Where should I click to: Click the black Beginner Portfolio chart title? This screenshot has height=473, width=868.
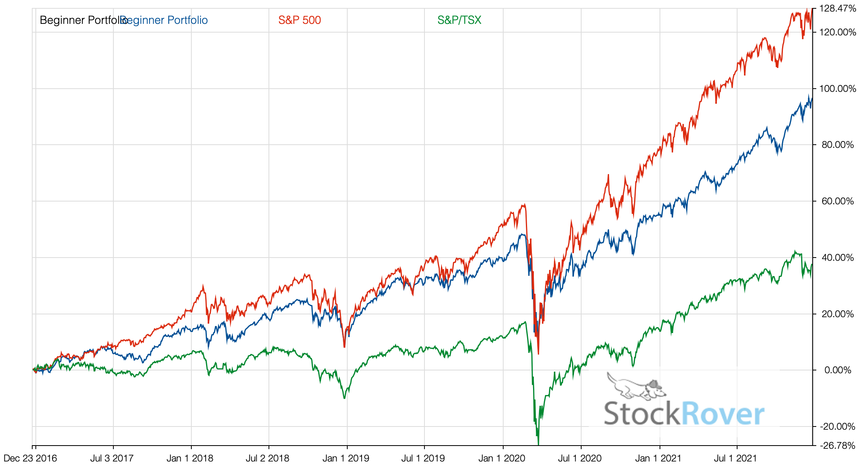click(83, 20)
